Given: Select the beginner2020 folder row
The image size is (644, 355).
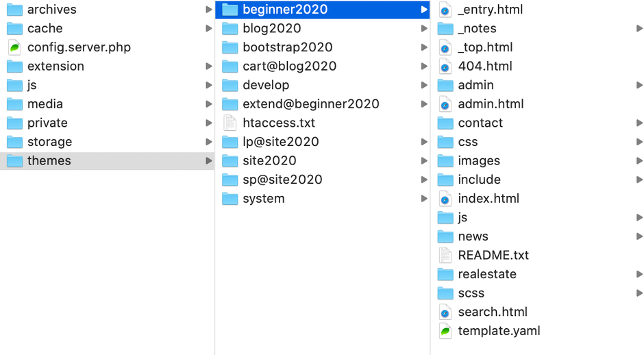Looking at the screenshot, I should (285, 10).
